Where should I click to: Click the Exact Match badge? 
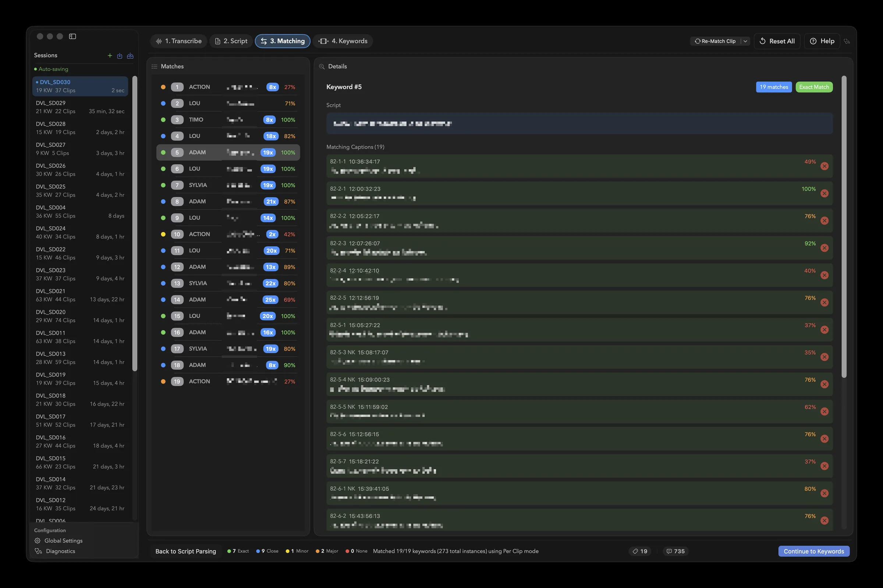click(x=813, y=87)
